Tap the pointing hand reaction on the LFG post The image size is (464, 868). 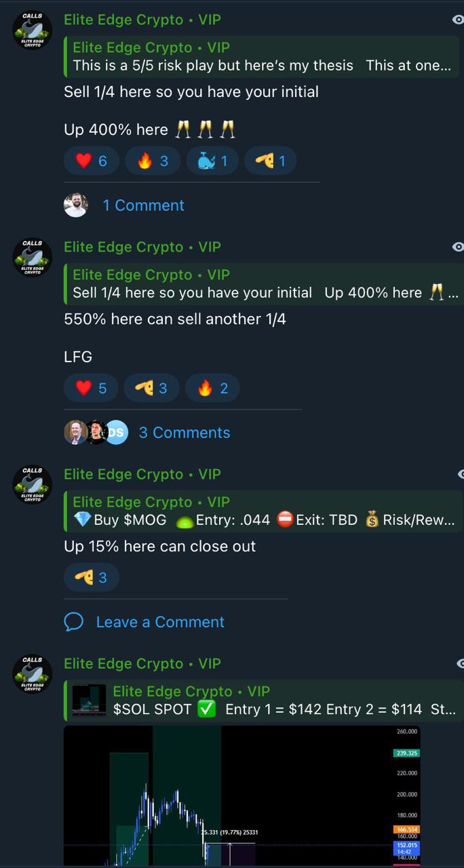coord(152,388)
